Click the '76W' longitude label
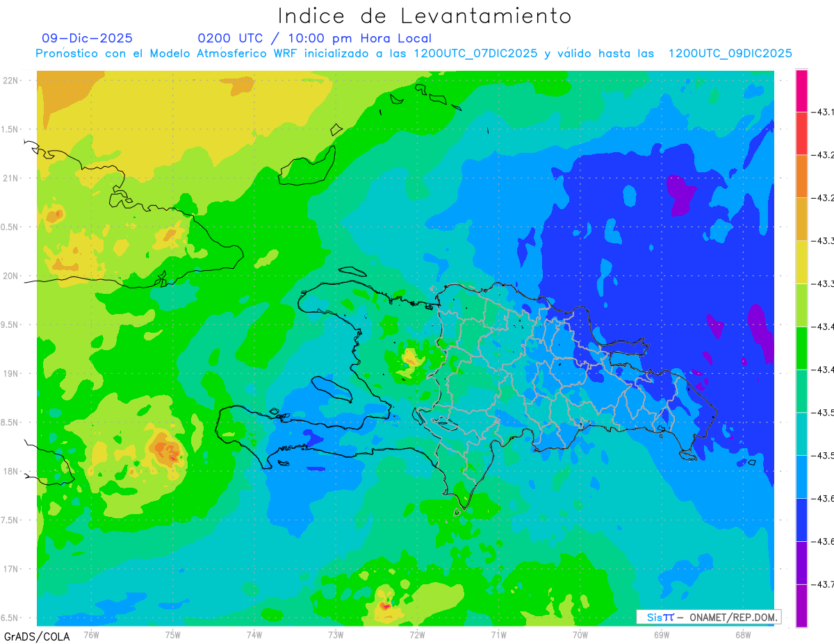Screen dimensions: 834x644 91,635
